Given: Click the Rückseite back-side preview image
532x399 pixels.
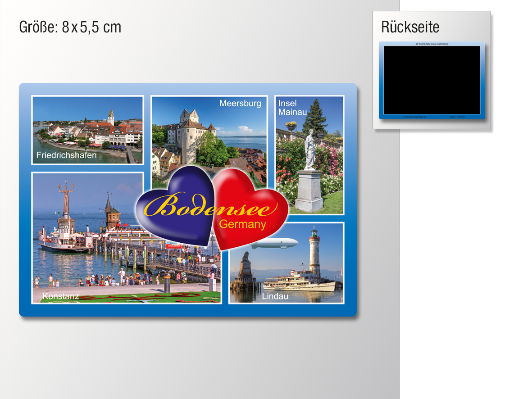Looking at the screenshot, I should click(x=432, y=81).
